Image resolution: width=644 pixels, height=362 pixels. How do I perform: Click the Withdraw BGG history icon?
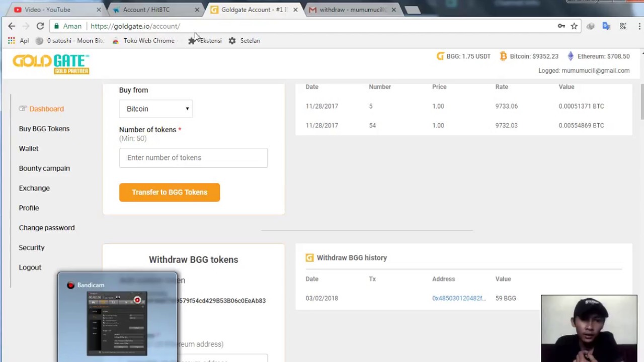tap(309, 258)
